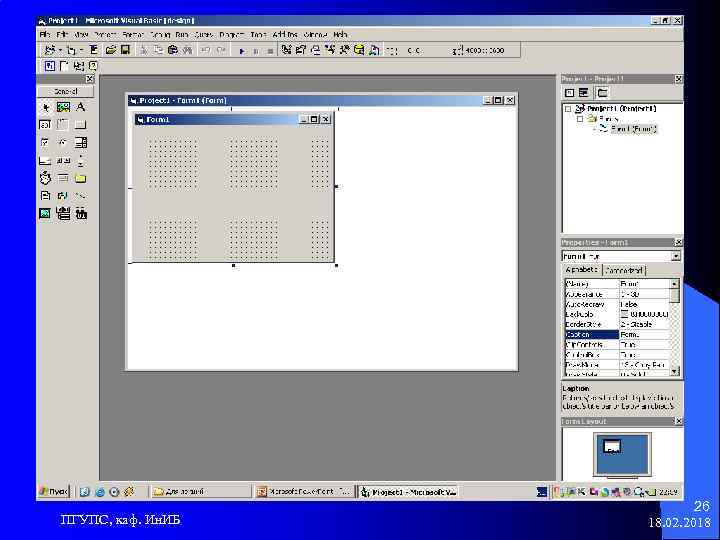Show Project Explorer via toolbar icon
The image size is (720, 540).
[286, 50]
